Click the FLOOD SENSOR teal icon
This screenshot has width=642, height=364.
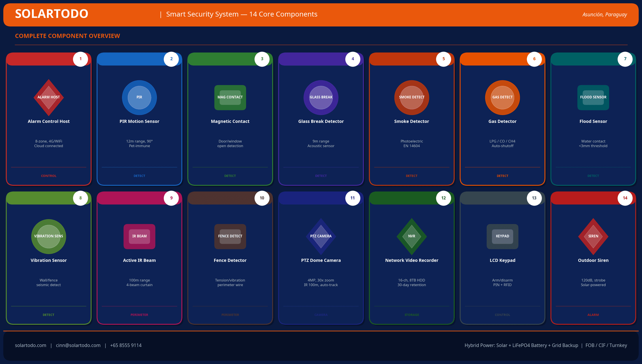(x=593, y=98)
